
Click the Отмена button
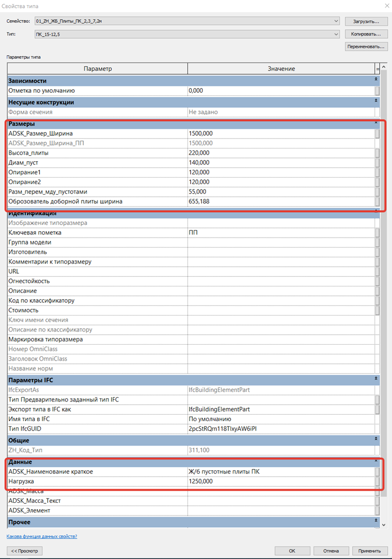point(331,551)
